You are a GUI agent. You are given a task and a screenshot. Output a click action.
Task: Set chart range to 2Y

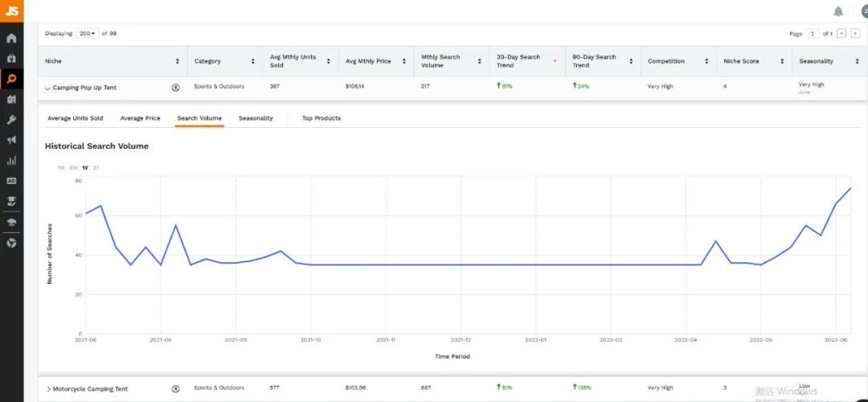(x=96, y=168)
